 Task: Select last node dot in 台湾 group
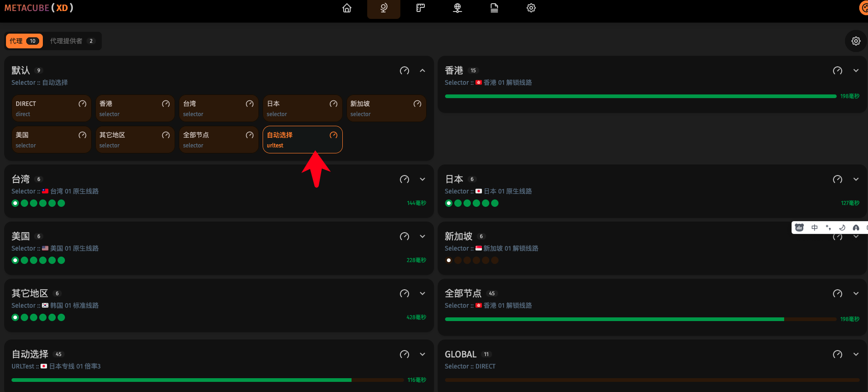coord(61,203)
